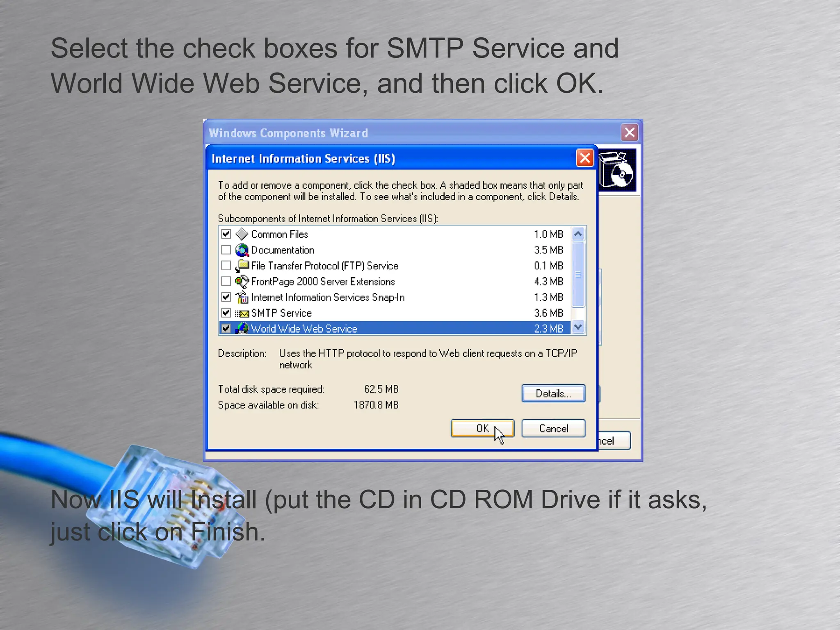The height and width of the screenshot is (630, 840).
Task: Select the Common Files row label
Action: (x=279, y=234)
